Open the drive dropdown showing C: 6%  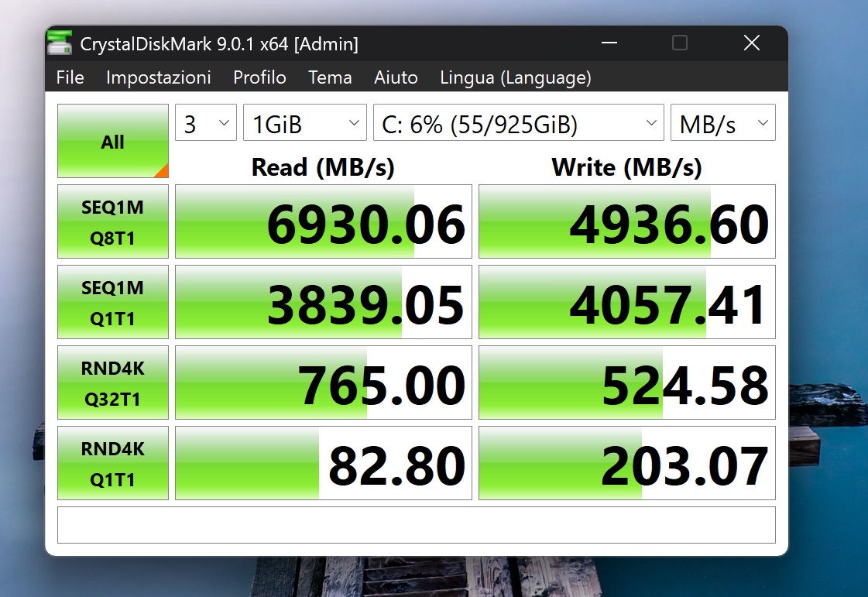coord(519,122)
